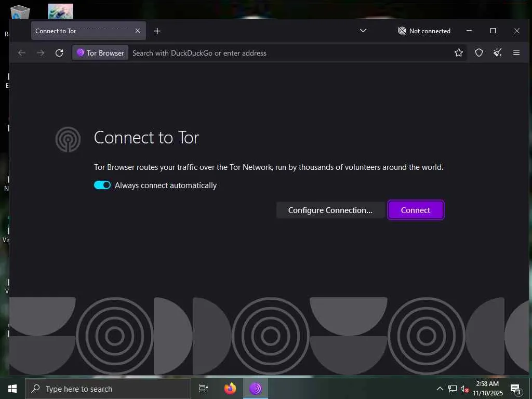Image resolution: width=532 pixels, height=399 pixels.
Task: Click the Not connected status indicator
Action: [x=424, y=31]
